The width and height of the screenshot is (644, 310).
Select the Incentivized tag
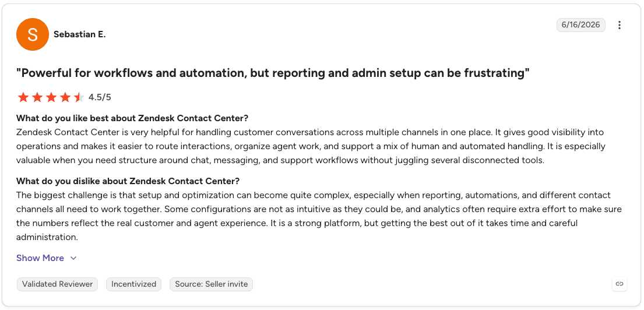point(134,284)
